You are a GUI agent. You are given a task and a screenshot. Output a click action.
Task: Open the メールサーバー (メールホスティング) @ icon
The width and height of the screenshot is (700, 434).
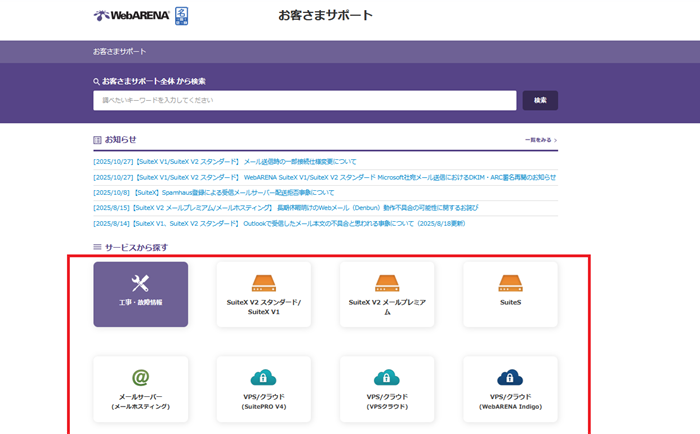click(140, 377)
